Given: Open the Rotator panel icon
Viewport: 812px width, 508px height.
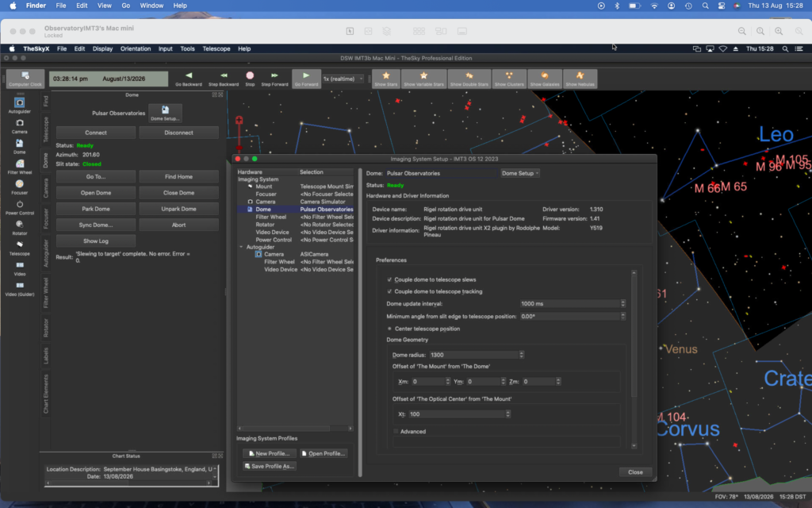Looking at the screenshot, I should click(x=19, y=228).
